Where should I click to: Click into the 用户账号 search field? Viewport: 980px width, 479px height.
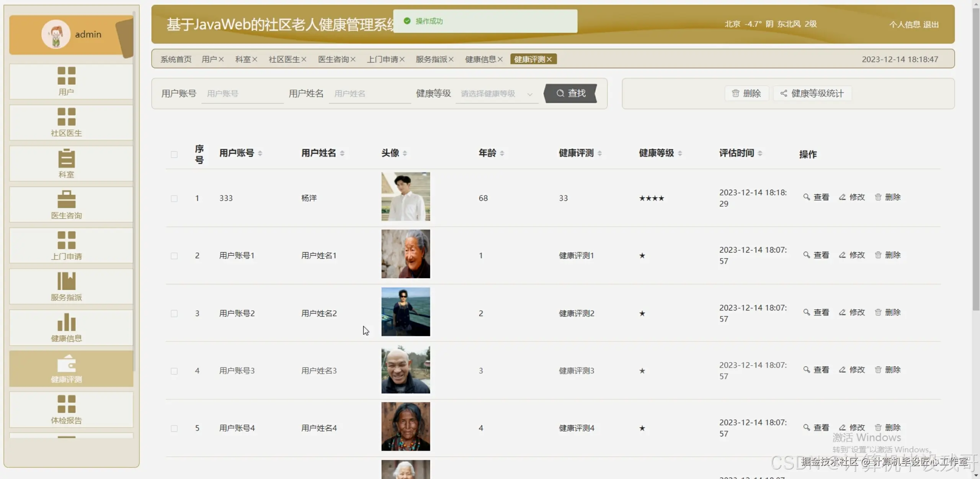click(x=242, y=94)
